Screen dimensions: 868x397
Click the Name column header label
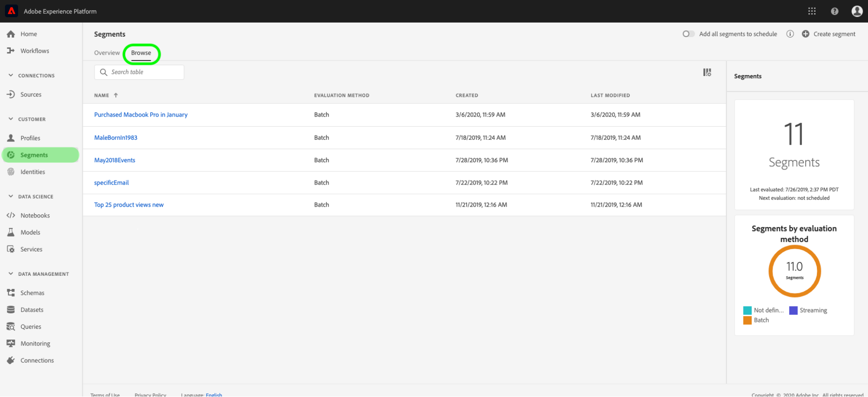101,95
